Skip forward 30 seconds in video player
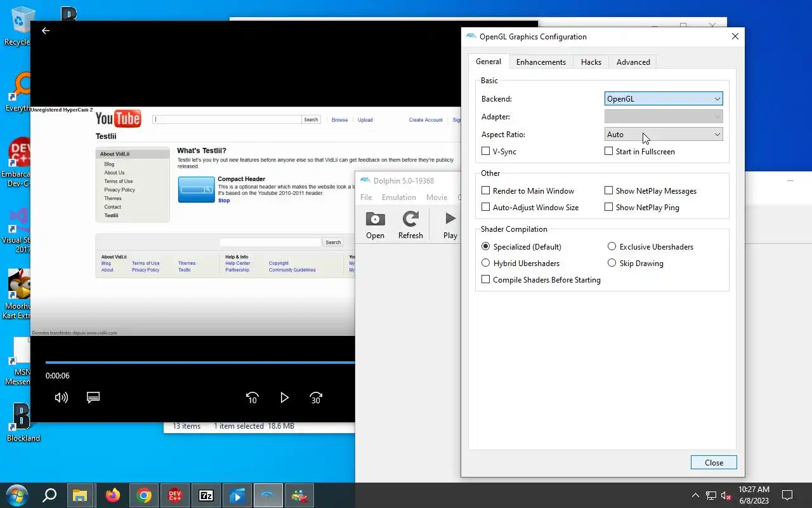The height and width of the screenshot is (508, 812). tap(316, 398)
